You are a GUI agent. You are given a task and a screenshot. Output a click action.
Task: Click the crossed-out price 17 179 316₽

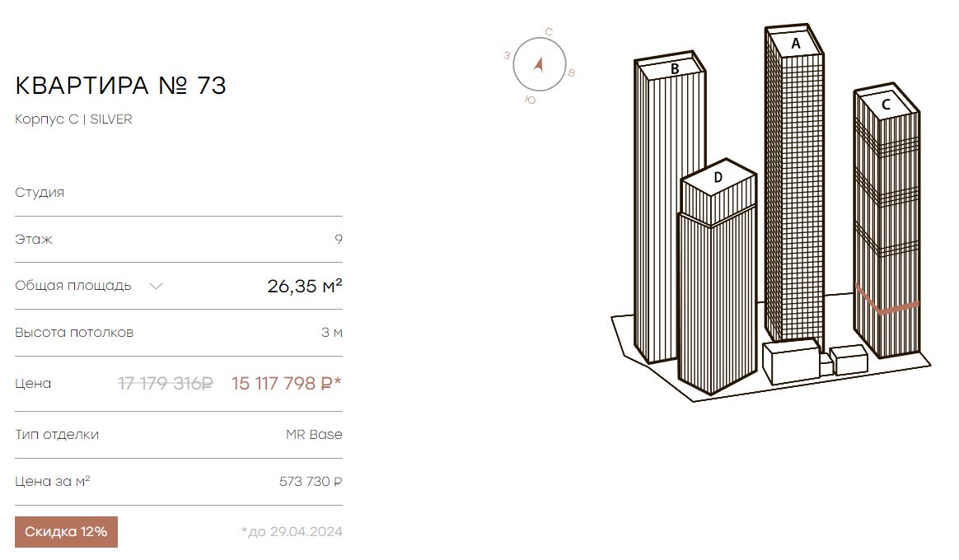[x=165, y=383]
